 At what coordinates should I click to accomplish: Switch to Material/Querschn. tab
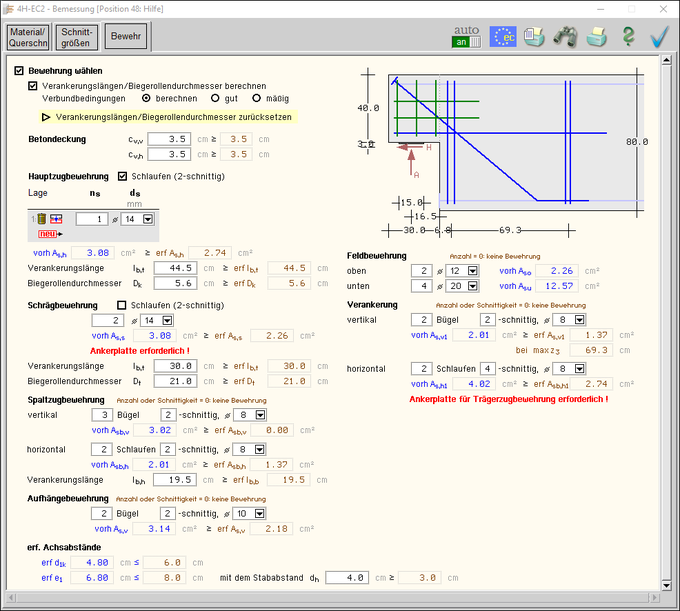(x=29, y=38)
